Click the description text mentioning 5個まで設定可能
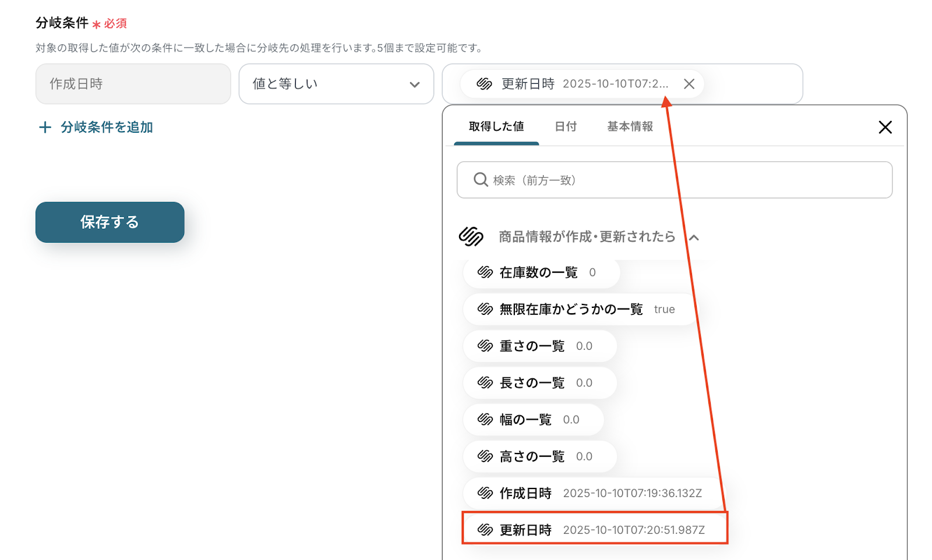 (x=259, y=48)
